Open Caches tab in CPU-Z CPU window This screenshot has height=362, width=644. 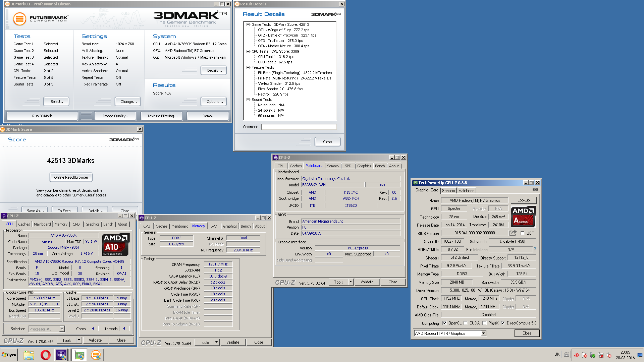tap(24, 224)
